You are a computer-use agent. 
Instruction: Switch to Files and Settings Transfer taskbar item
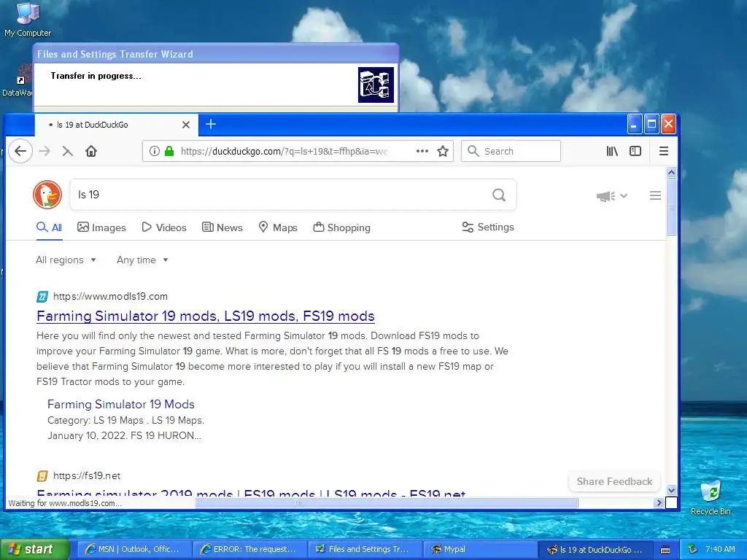point(366,550)
